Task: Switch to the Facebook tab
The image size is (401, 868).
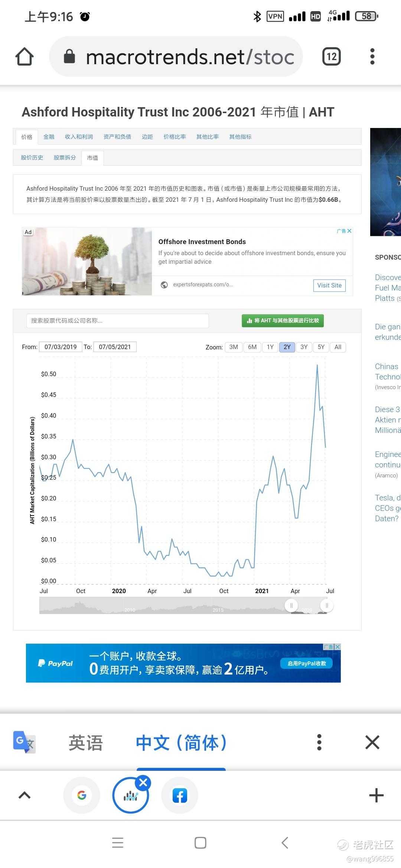Action: coord(180,795)
